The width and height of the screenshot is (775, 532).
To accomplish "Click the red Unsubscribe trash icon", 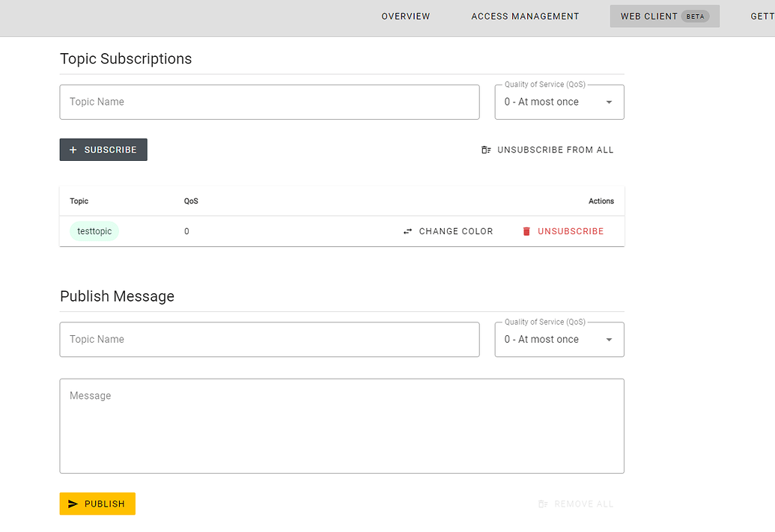I will (x=526, y=231).
